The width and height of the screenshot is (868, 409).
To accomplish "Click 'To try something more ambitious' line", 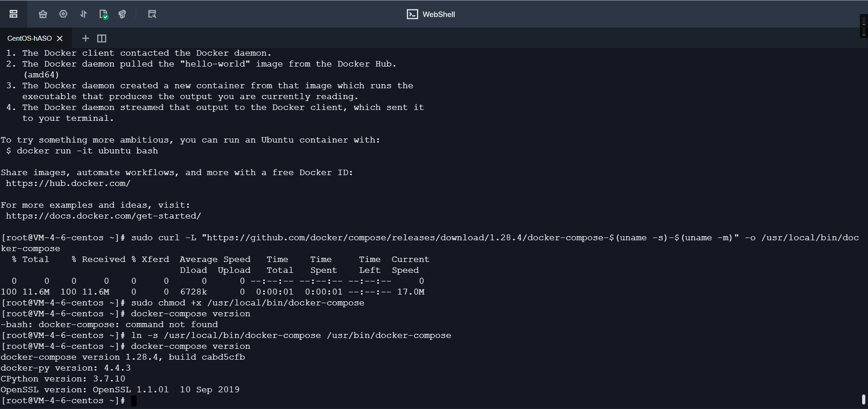I will (x=190, y=140).
